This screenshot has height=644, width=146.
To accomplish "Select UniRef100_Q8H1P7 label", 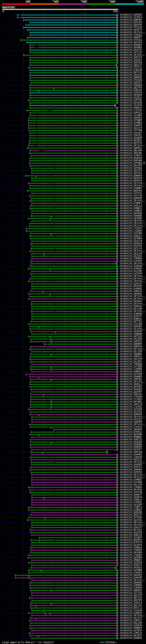I will (x=131, y=37).
